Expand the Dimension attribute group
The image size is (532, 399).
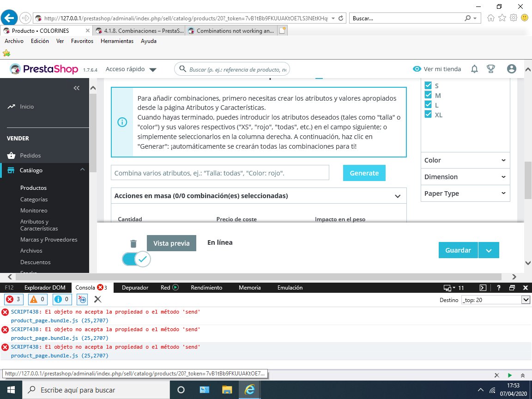click(465, 177)
